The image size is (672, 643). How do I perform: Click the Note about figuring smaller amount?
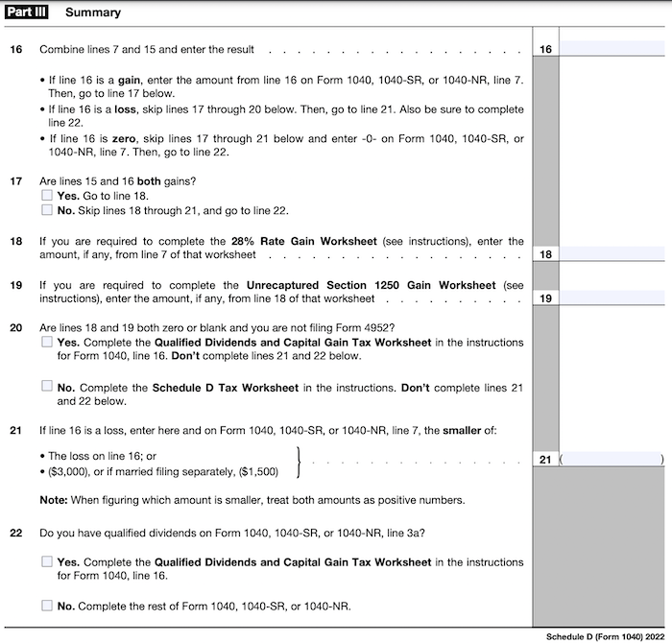(252, 500)
